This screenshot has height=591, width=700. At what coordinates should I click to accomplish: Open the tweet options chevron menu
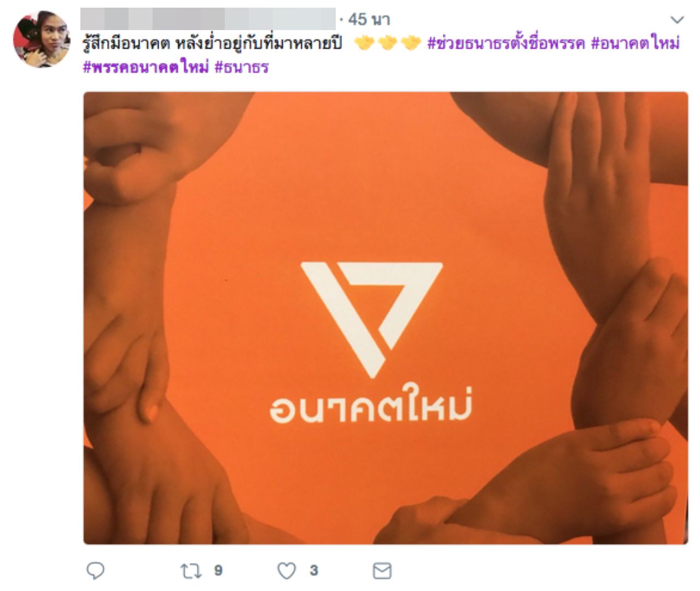click(677, 20)
